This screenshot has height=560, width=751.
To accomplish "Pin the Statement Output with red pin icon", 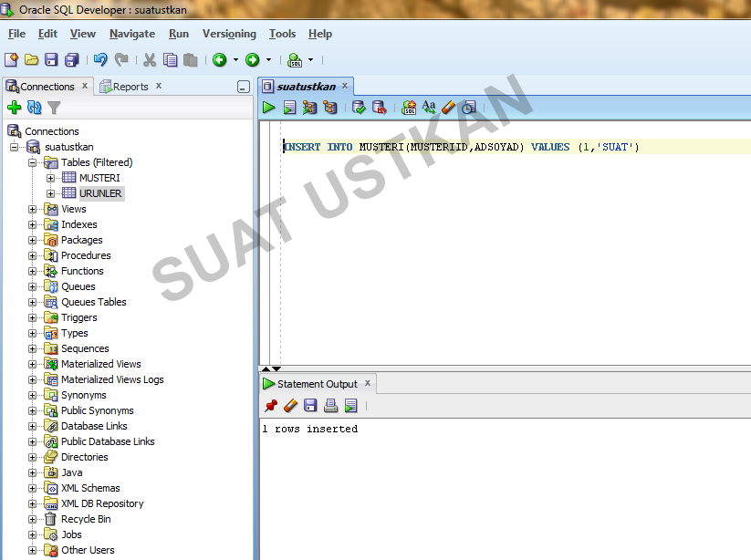I will (x=271, y=406).
